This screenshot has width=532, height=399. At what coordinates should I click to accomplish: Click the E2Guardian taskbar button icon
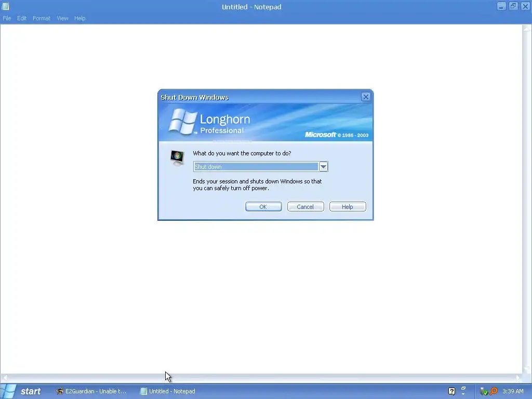pos(60,391)
